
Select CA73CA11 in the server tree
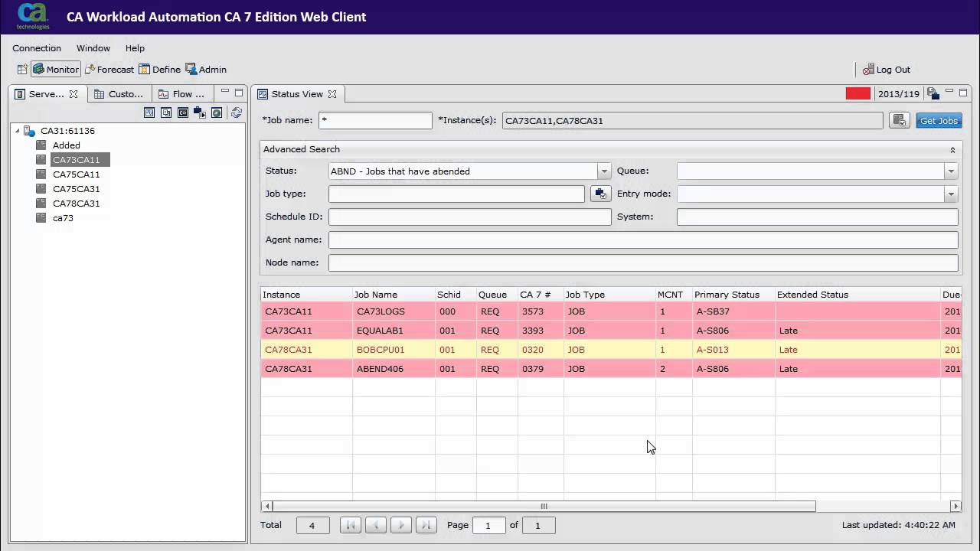tap(77, 160)
